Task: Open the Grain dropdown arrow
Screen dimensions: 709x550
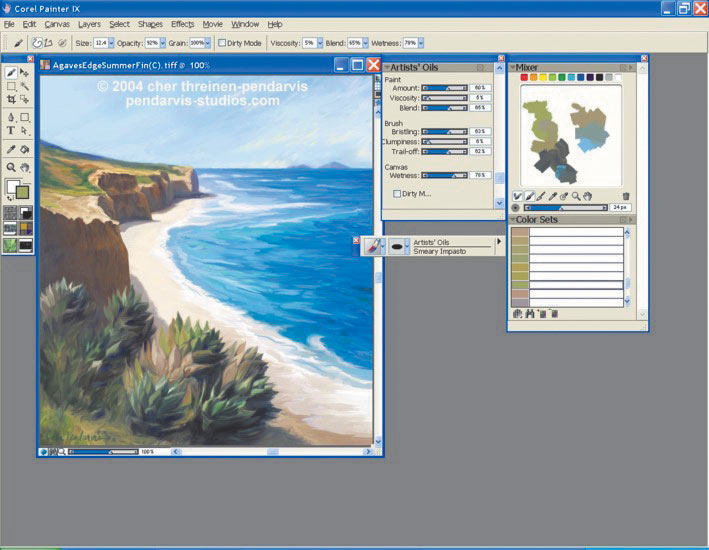Action: pos(208,43)
